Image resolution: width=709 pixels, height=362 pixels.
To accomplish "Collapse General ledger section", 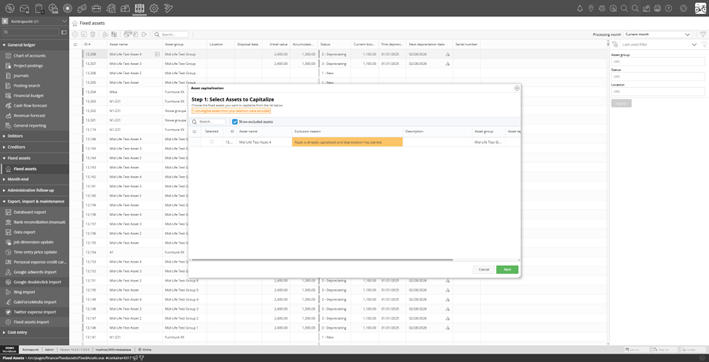I will pos(34,45).
